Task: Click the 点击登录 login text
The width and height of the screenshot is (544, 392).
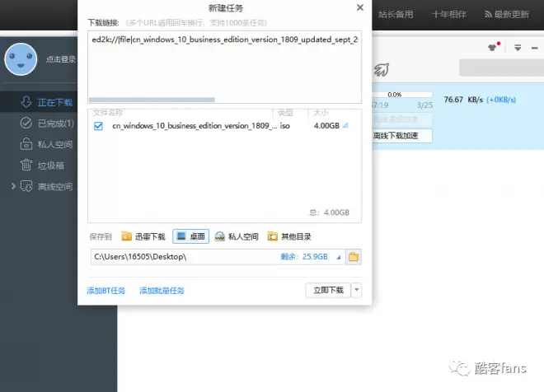Action: 61,59
